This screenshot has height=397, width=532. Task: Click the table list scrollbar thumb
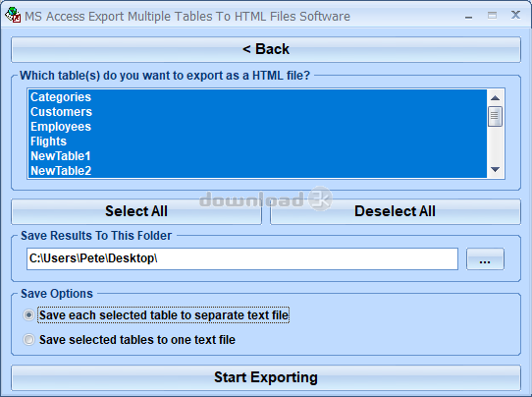point(495,117)
